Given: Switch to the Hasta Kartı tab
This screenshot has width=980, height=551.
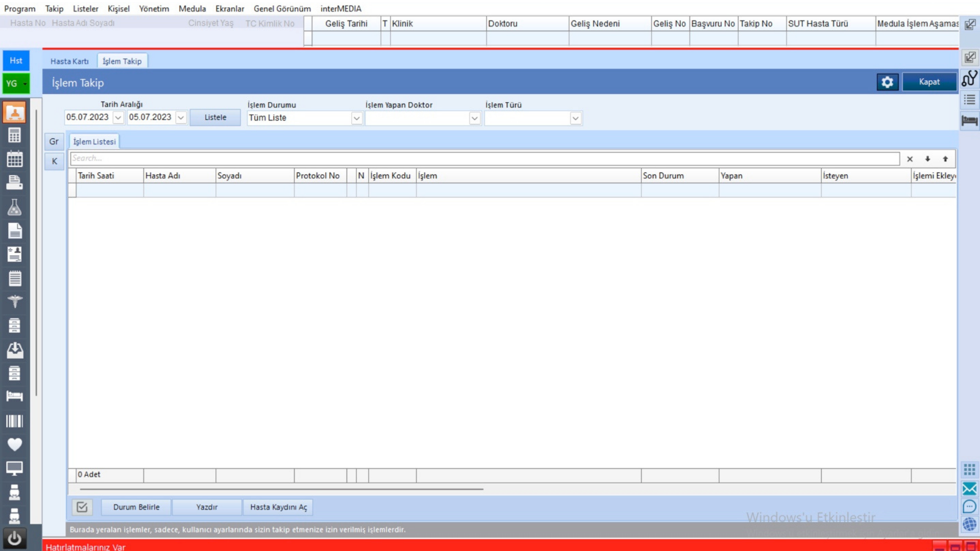Looking at the screenshot, I should click(x=69, y=61).
